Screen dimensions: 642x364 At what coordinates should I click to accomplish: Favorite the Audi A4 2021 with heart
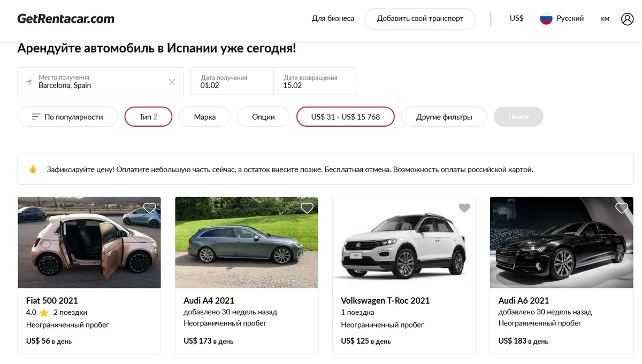[x=307, y=208]
